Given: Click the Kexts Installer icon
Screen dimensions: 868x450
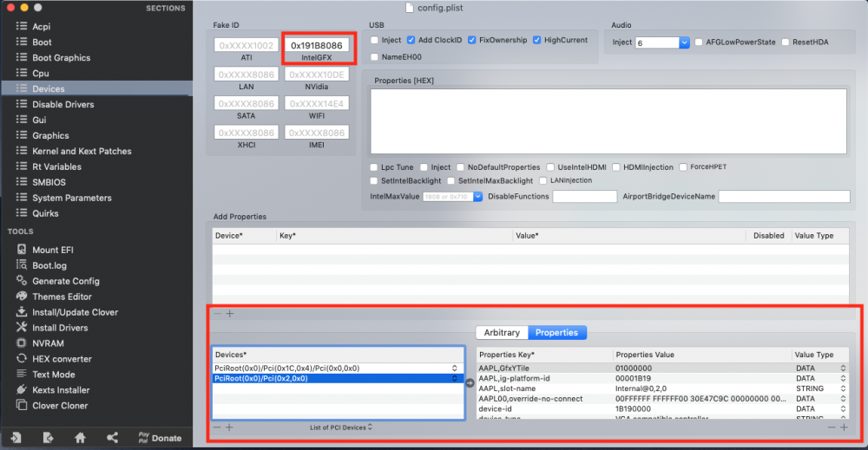Looking at the screenshot, I should (22, 389).
